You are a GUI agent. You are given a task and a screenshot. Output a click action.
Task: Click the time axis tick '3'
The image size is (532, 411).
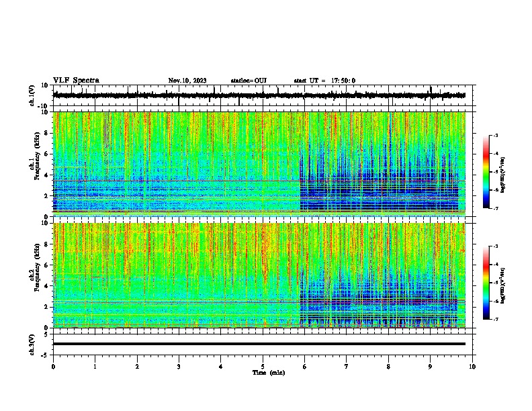coord(179,367)
